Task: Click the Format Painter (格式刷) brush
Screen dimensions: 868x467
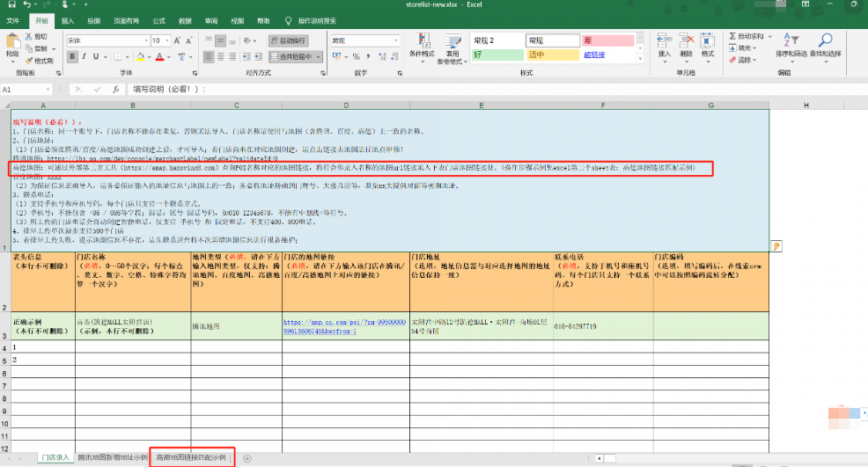Action: pyautogui.click(x=29, y=61)
